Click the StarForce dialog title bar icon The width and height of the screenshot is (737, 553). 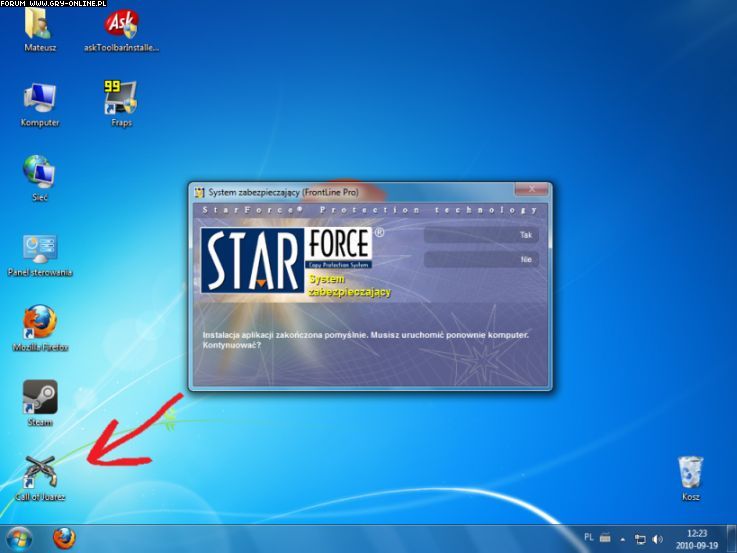[x=199, y=192]
